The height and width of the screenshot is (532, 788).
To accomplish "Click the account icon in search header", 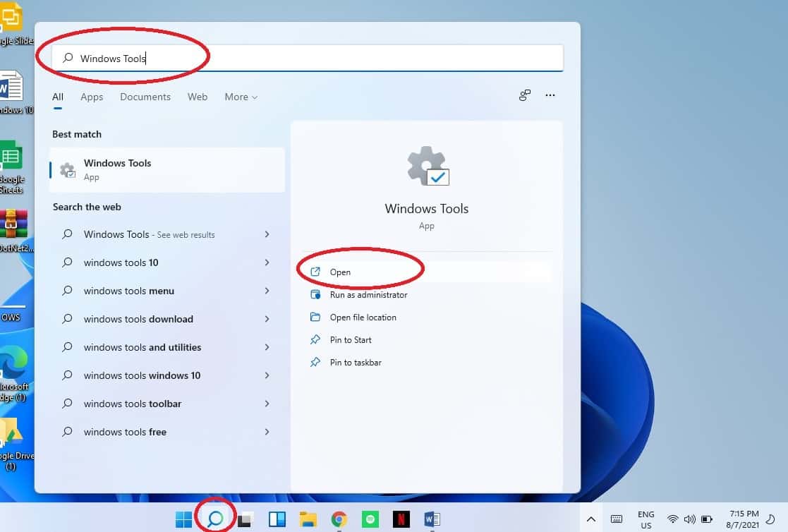I will (524, 95).
